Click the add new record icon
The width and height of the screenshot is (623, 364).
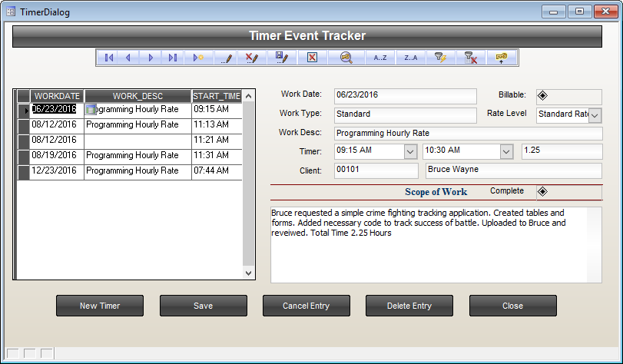point(199,58)
